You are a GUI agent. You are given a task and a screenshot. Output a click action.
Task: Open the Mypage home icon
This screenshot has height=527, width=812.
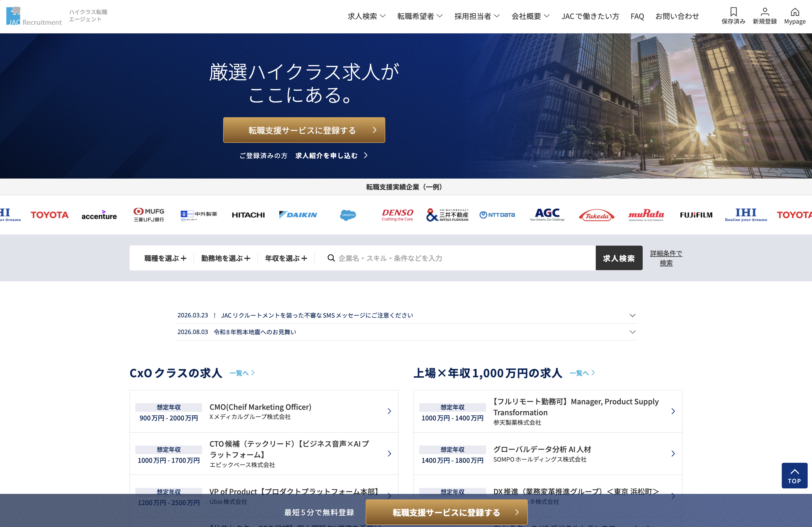coord(795,16)
